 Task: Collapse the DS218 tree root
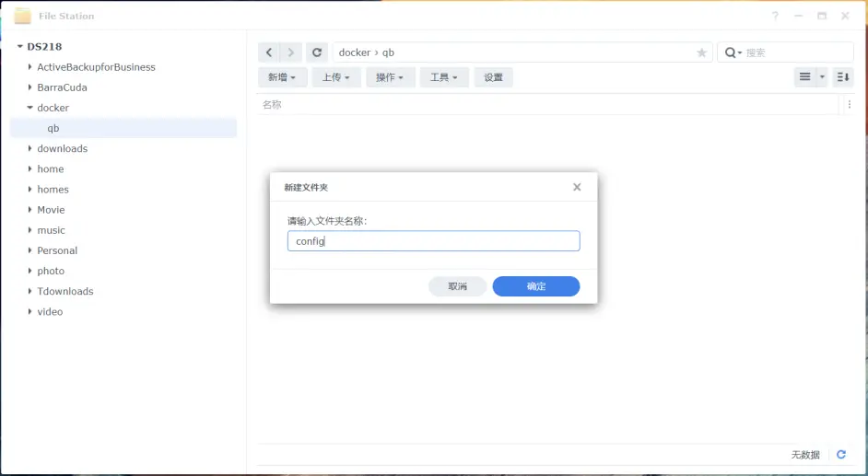click(20, 47)
